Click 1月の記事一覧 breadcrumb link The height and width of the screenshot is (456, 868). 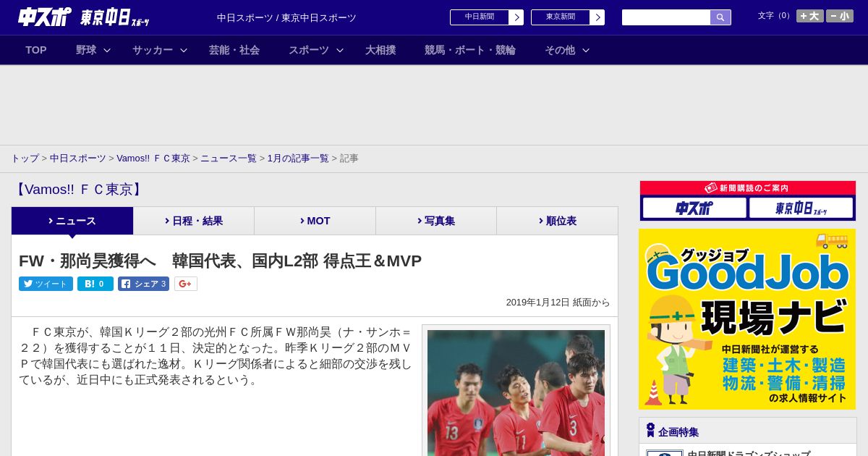(298, 158)
